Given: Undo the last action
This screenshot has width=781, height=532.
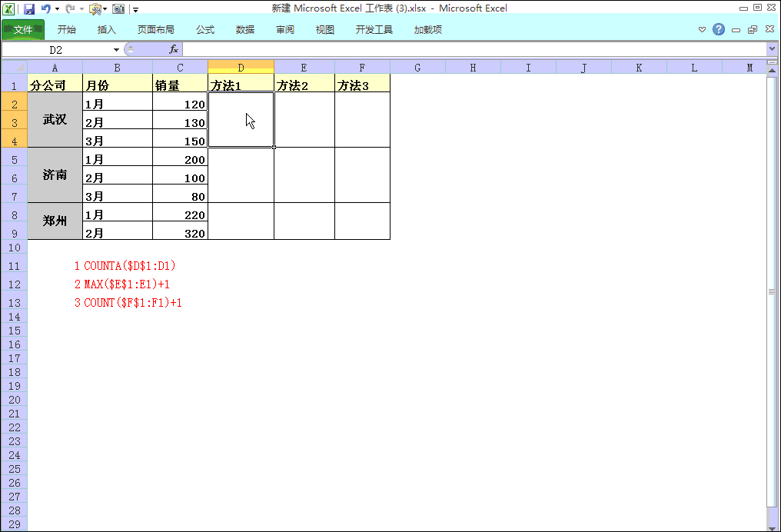Looking at the screenshot, I should pyautogui.click(x=46, y=8).
